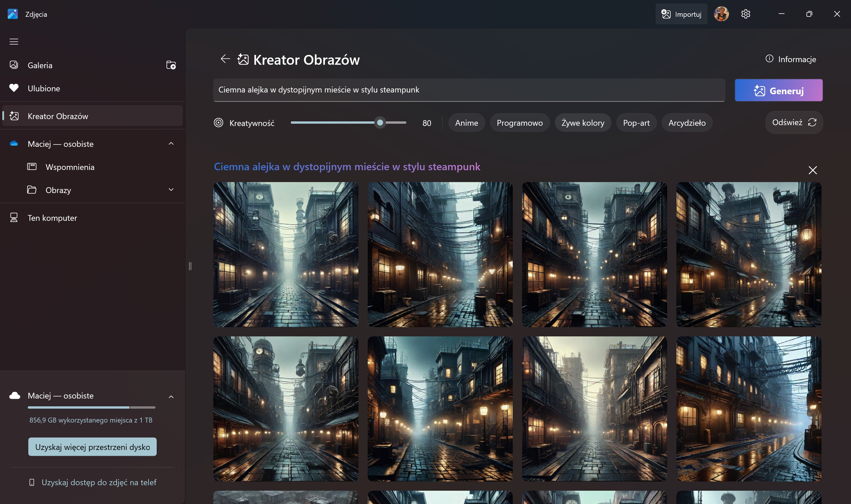The width and height of the screenshot is (851, 504).
Task: Click the Photos app logo icon
Action: click(12, 14)
